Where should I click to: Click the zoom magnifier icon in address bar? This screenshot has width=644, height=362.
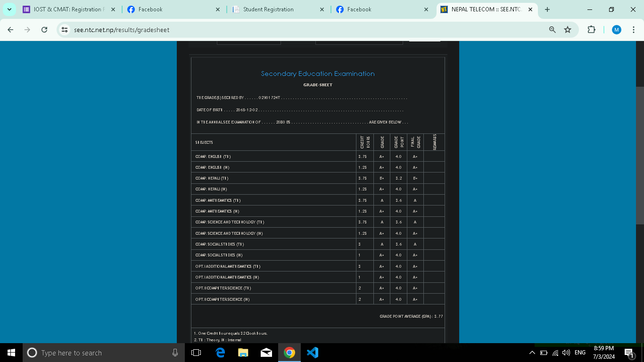click(552, 30)
